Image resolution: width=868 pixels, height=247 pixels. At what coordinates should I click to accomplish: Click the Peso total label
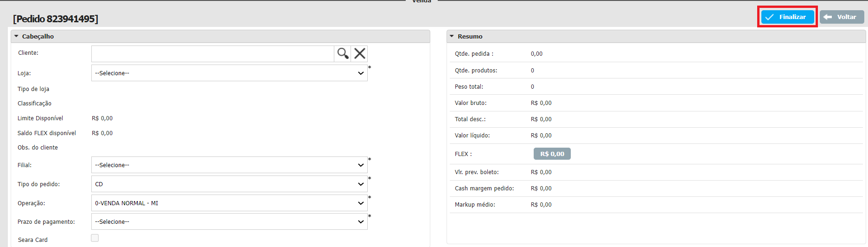[469, 87]
